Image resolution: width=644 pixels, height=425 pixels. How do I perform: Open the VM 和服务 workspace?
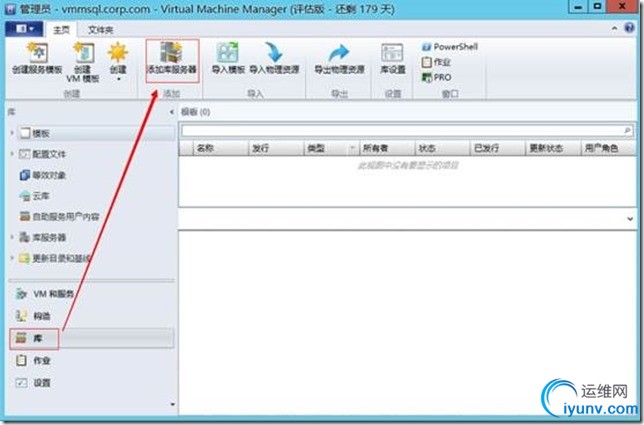pos(92,294)
